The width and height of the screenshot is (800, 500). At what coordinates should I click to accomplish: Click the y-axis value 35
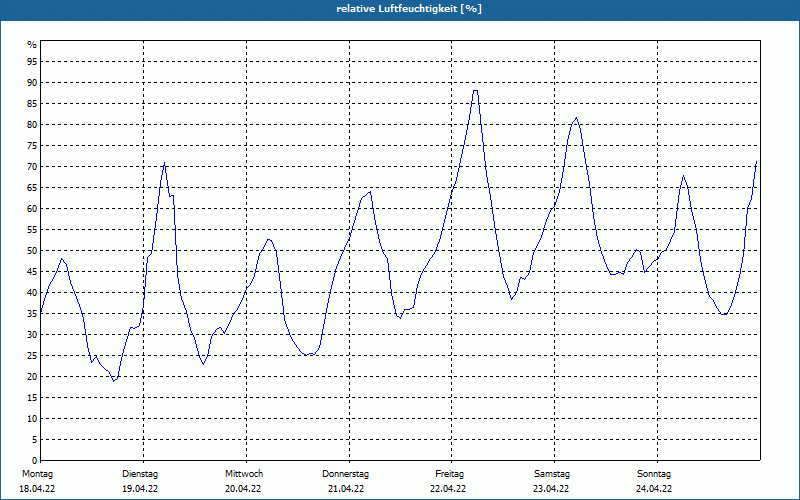tap(32, 314)
